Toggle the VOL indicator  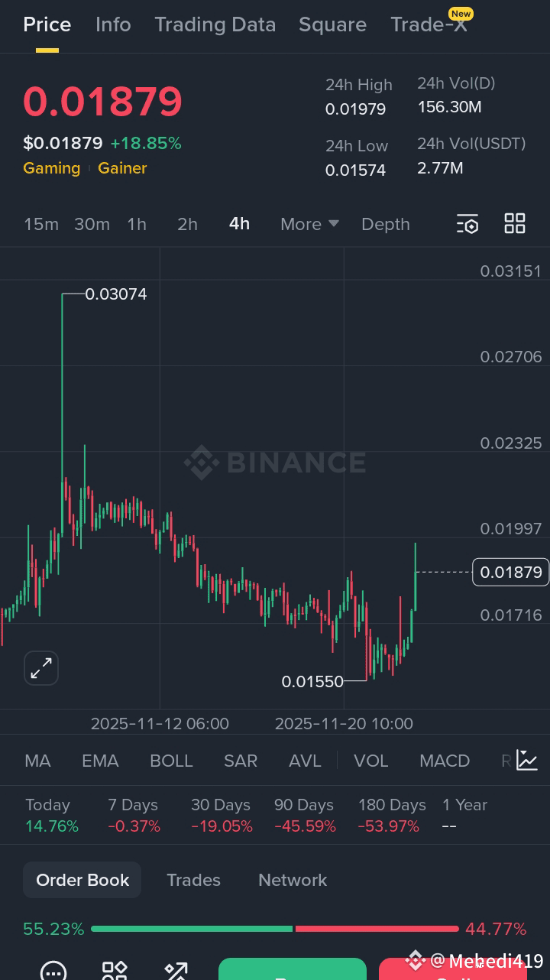pyautogui.click(x=371, y=761)
